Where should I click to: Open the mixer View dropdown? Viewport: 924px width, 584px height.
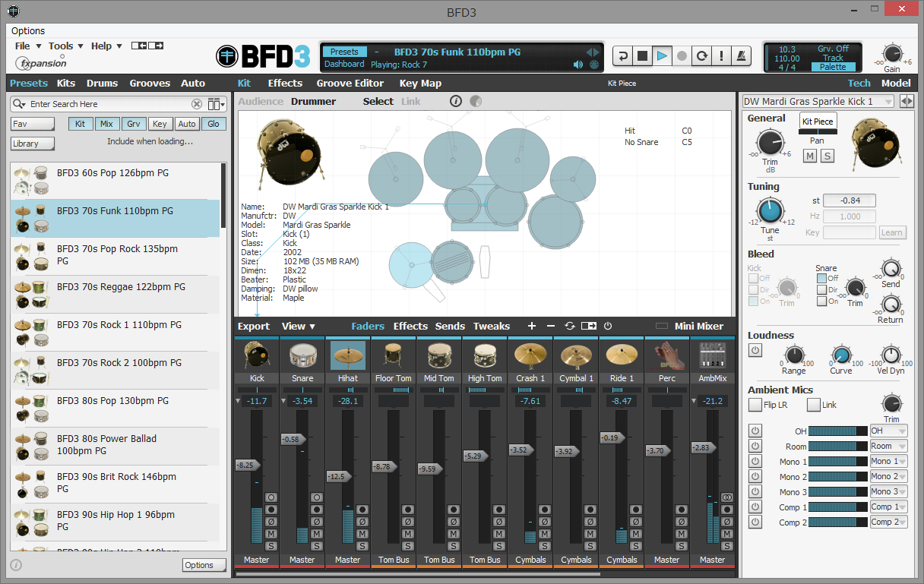point(299,326)
